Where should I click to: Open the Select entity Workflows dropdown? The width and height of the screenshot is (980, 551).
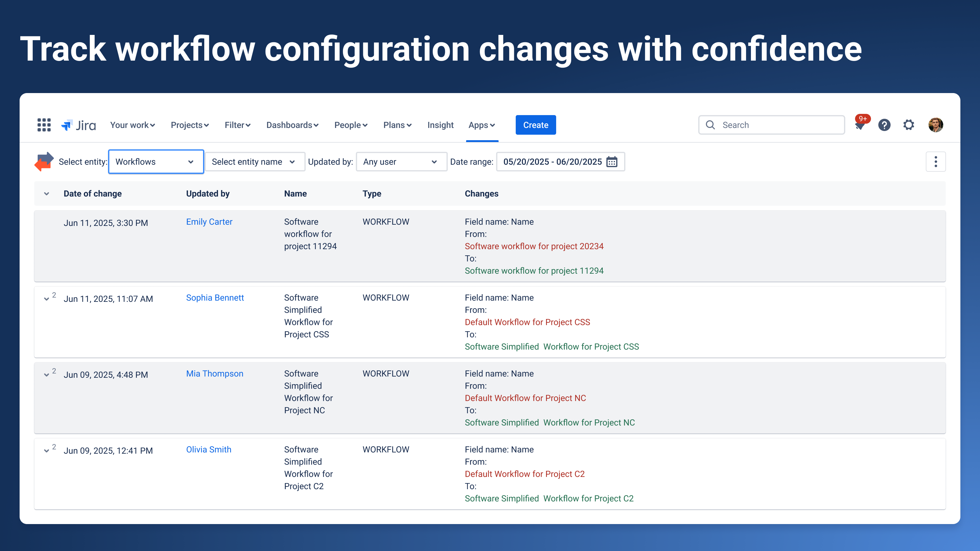[x=156, y=162]
